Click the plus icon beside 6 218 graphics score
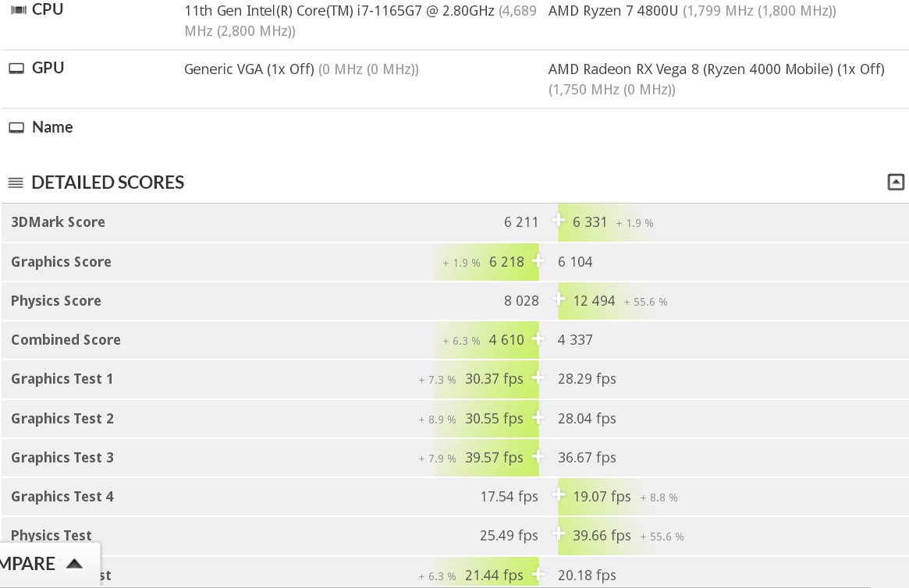 [538, 261]
